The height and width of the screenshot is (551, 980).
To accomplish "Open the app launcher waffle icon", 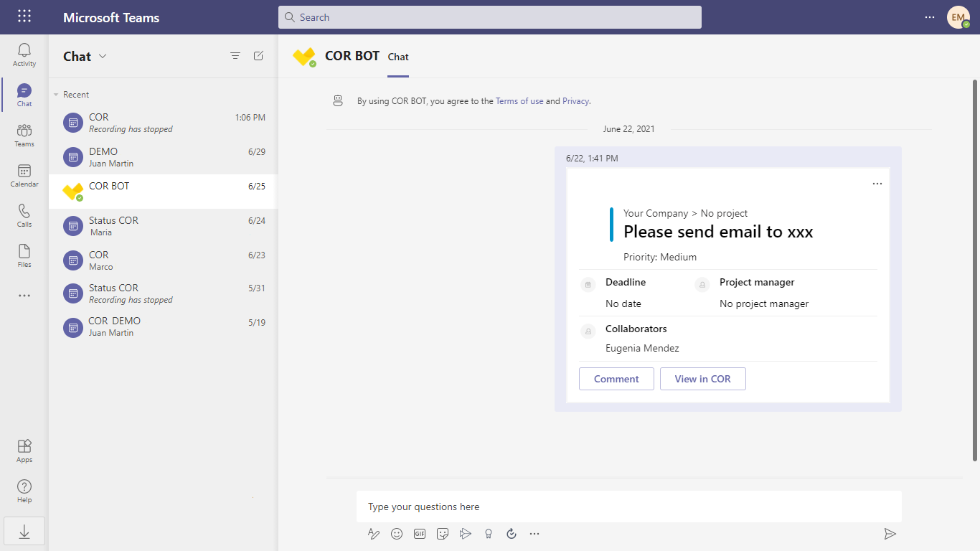I will 24,17.
